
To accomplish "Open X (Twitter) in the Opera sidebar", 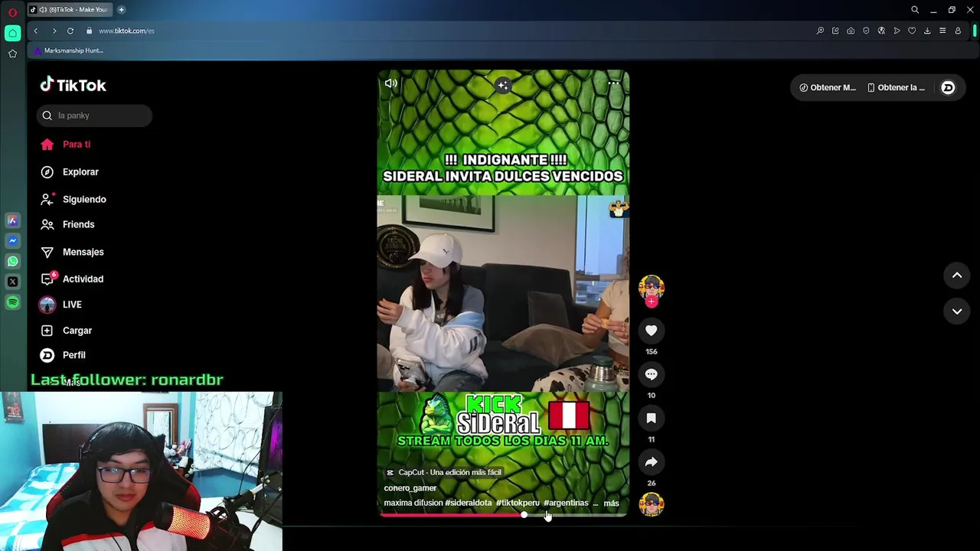I will point(12,282).
